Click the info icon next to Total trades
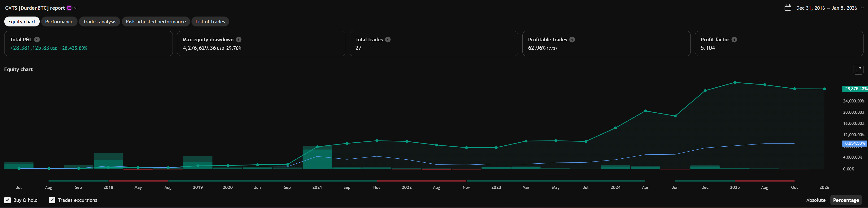The width and height of the screenshot is (868, 208). click(388, 39)
